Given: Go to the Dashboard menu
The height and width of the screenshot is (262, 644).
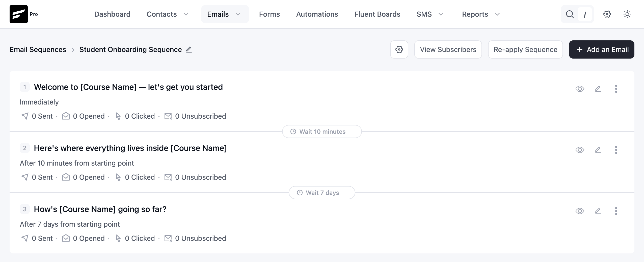Looking at the screenshot, I should click(x=112, y=14).
